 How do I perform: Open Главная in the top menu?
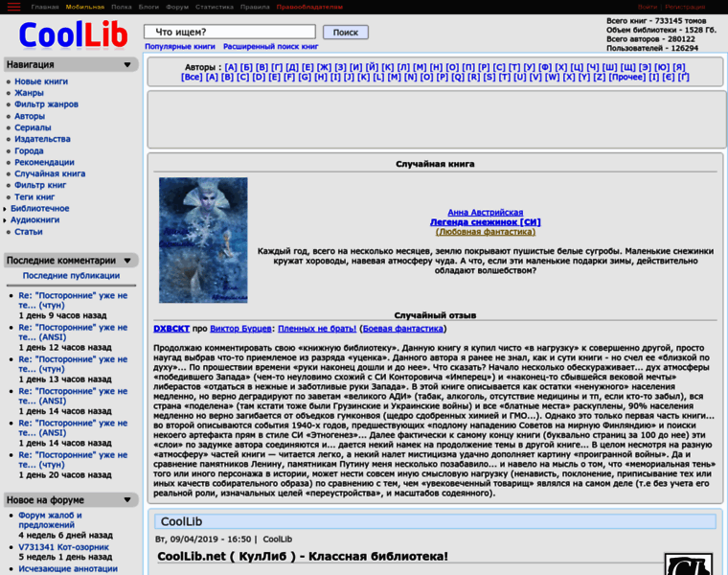[45, 7]
